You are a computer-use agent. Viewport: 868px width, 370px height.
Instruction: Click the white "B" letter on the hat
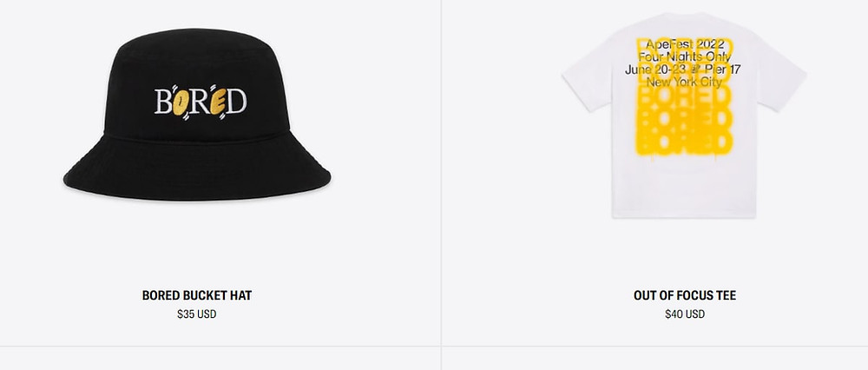click(163, 102)
